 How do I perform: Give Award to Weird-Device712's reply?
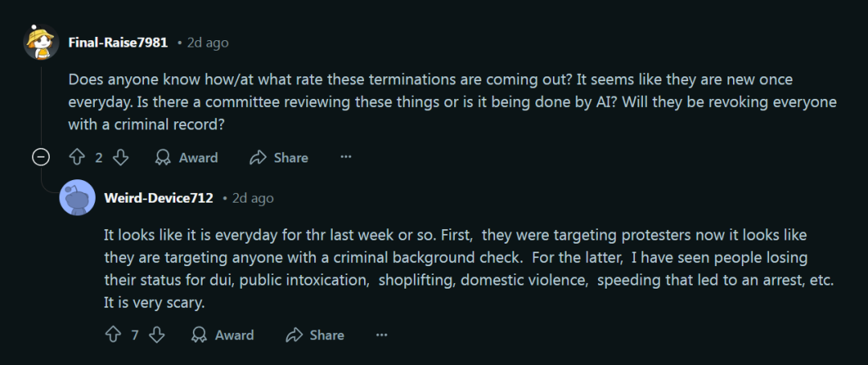(223, 334)
